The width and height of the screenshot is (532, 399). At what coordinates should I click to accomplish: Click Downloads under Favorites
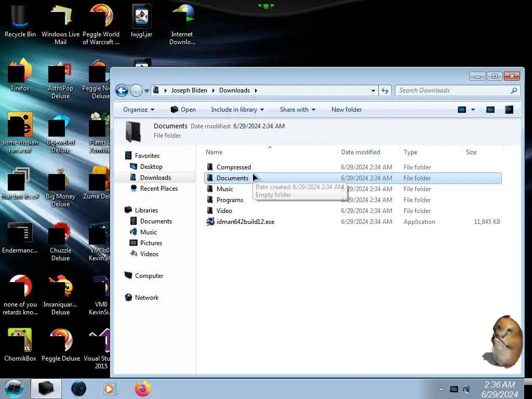point(155,178)
